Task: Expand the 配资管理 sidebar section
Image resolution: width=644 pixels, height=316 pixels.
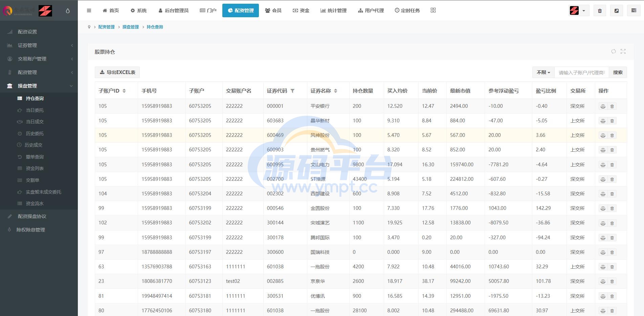Action: pyautogui.click(x=39, y=72)
